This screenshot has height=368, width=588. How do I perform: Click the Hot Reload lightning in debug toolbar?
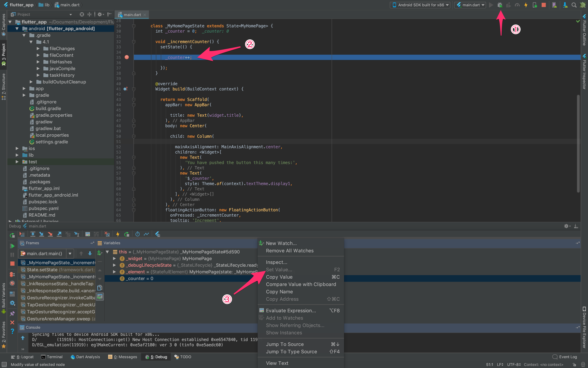point(118,234)
